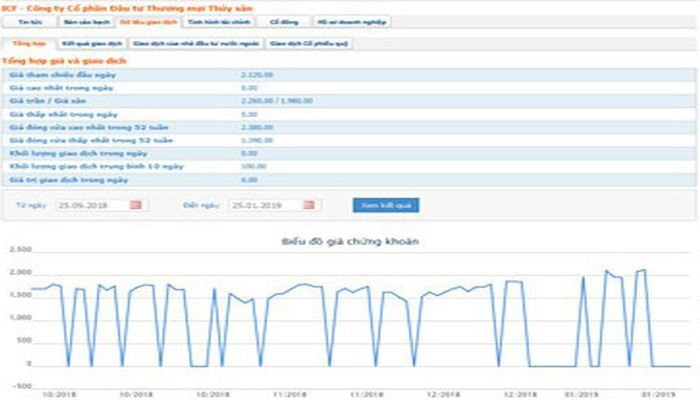Open calendar icon beside Đến ngày field
The height and width of the screenshot is (400, 700).
point(309,205)
